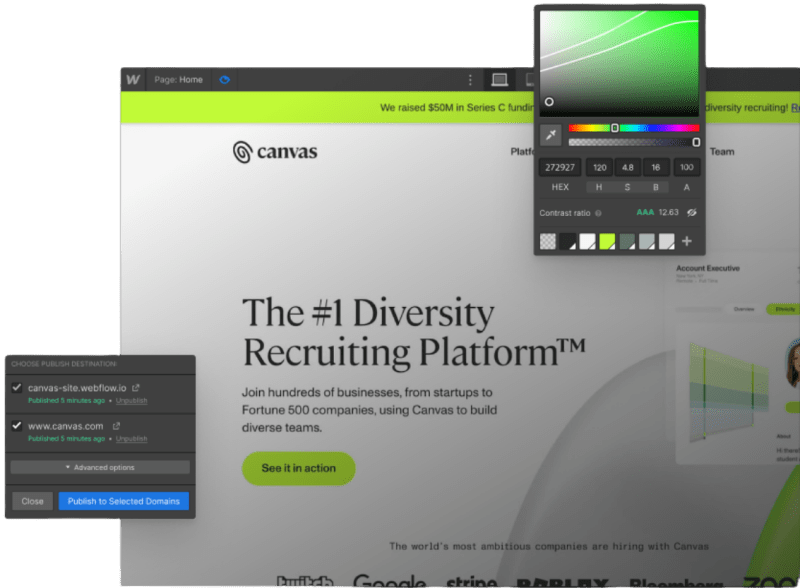Toggle contrast ratio visibility eye icon
800x588 pixels.
(692, 212)
